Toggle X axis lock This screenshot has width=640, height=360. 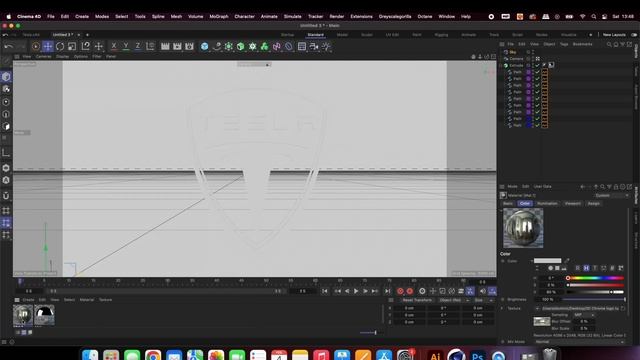[x=114, y=47]
